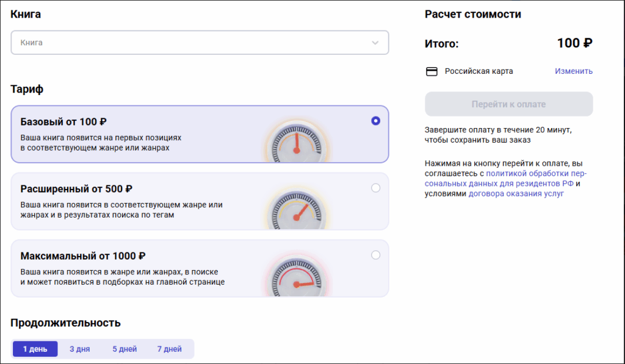The image size is (625, 364).
Task: Click the Перейти к оплате button
Action: (x=508, y=104)
